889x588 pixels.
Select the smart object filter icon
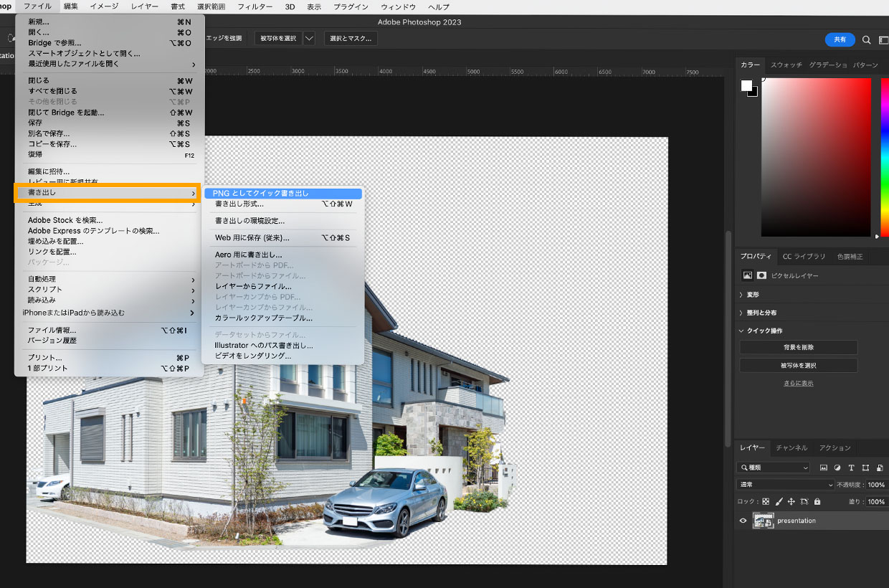(x=880, y=468)
